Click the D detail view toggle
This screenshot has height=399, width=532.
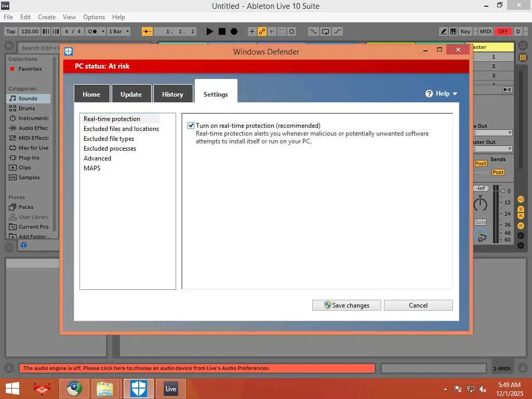point(518,32)
